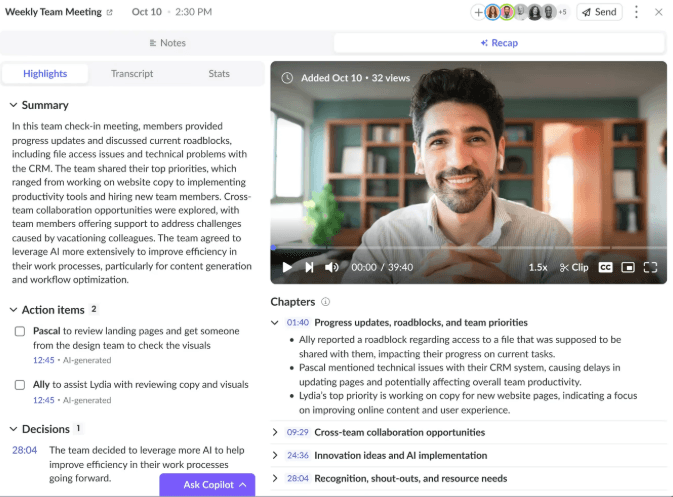Play the meeting recording
The height and width of the screenshot is (497, 673).
tap(287, 267)
